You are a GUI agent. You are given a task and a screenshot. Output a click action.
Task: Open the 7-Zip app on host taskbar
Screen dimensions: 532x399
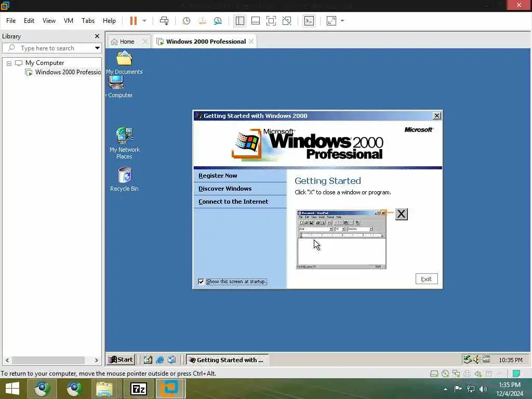pos(139,389)
